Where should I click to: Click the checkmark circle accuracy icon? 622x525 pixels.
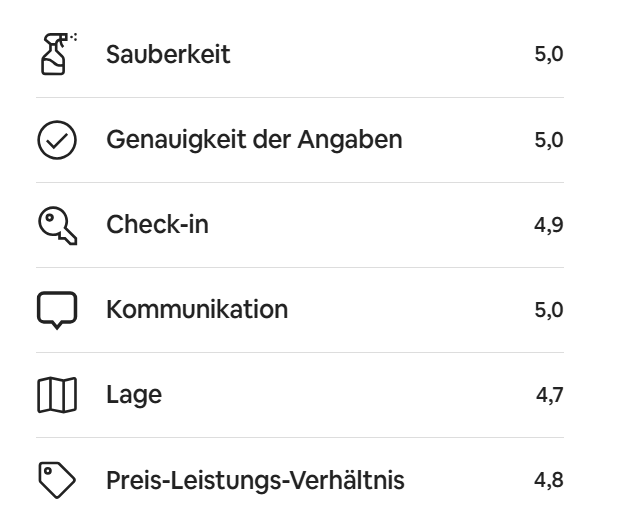(57, 140)
